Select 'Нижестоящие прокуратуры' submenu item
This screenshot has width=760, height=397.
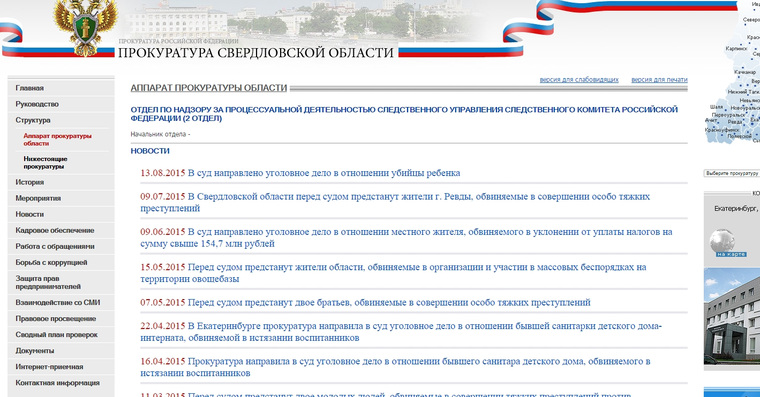point(46,162)
